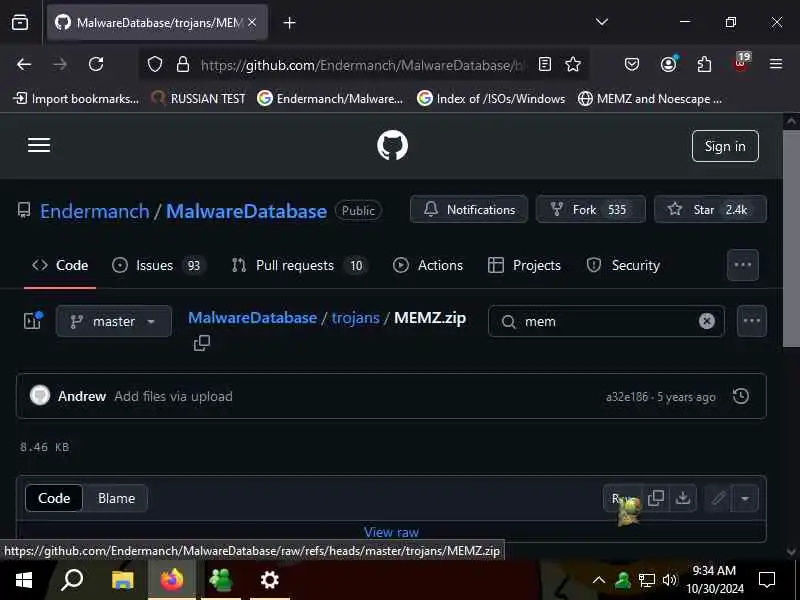Image resolution: width=800 pixels, height=600 pixels.
Task: Navigate to MalwareDatabase breadcrumb root
Action: pos(253,317)
